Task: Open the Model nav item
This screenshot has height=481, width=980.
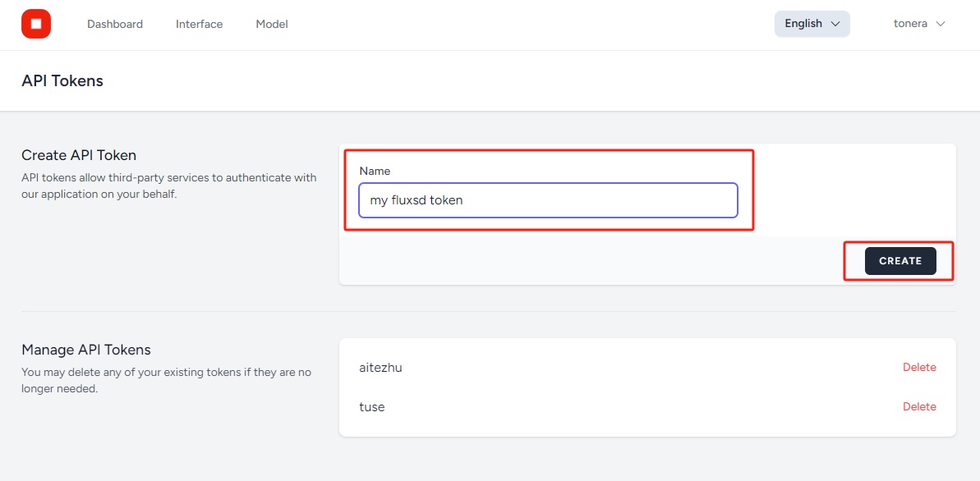Action: pyautogui.click(x=272, y=25)
